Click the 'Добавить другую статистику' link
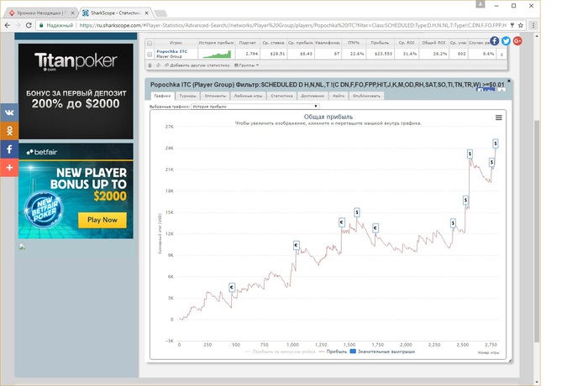 (x=197, y=65)
